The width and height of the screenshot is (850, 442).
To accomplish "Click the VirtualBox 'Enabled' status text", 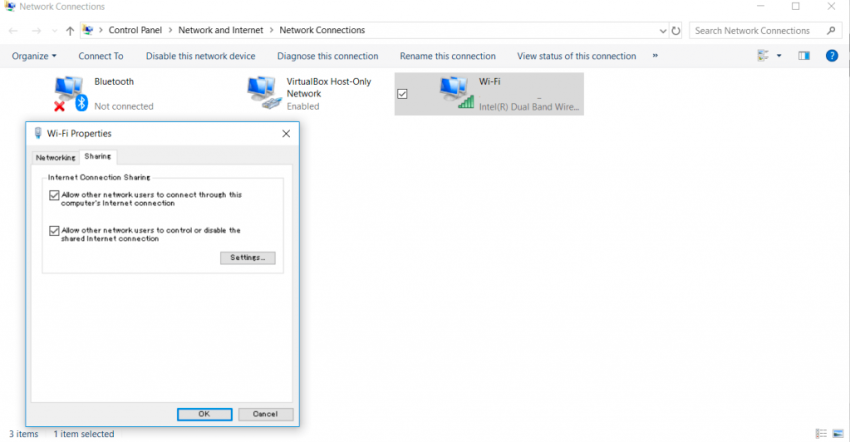I will [303, 106].
